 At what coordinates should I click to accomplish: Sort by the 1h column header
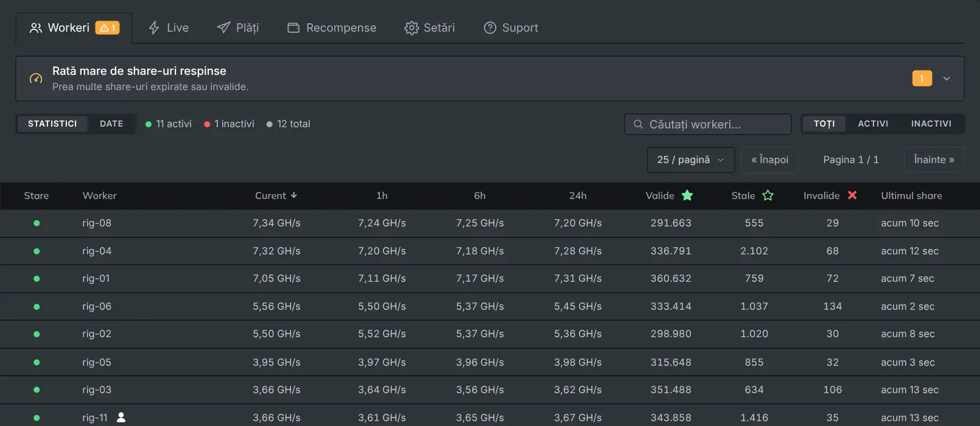(x=382, y=195)
